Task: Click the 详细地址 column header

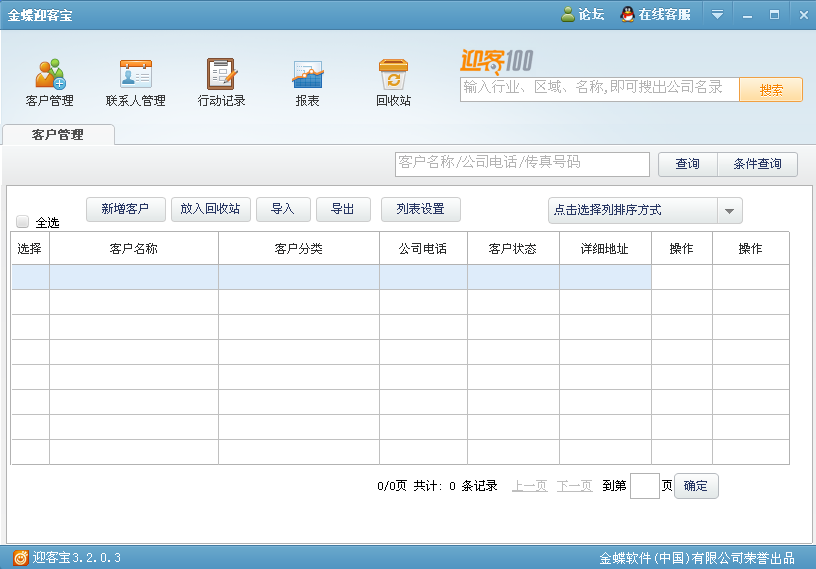Action: [605, 249]
